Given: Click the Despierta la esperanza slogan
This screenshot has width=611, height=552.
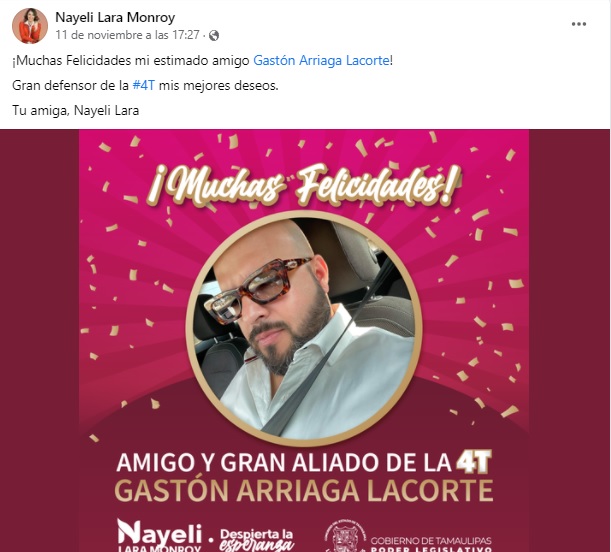Looking at the screenshot, I should [x=256, y=540].
